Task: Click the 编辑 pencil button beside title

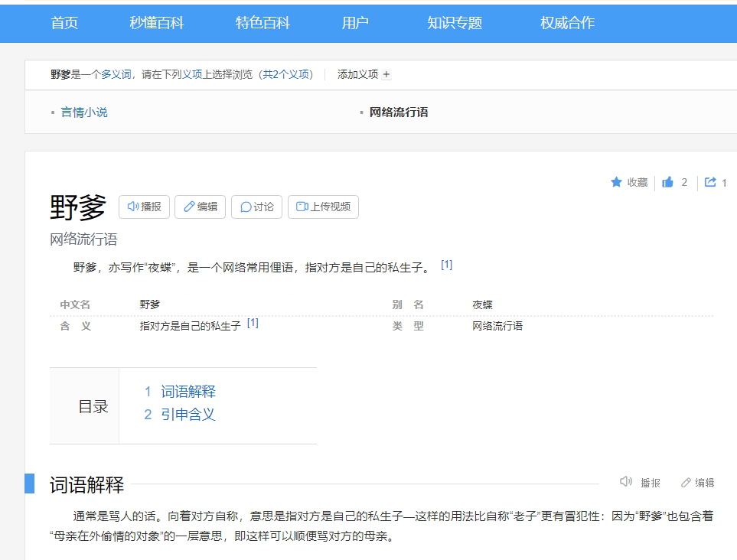Action: pos(200,207)
